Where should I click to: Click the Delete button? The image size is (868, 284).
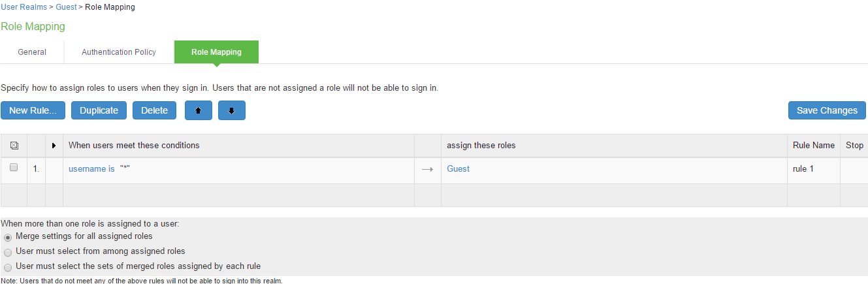[x=154, y=110]
